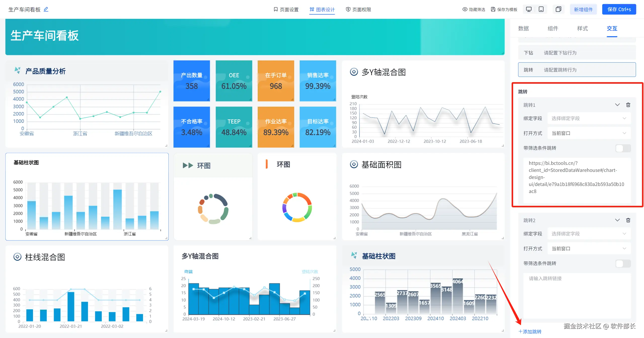644x338 pixels.
Task: Click 保存为模板 save icon
Action: click(493, 9)
